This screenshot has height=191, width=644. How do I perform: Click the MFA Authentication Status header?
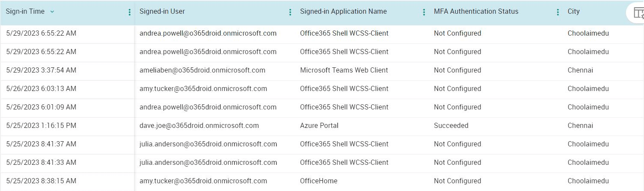[x=476, y=12]
